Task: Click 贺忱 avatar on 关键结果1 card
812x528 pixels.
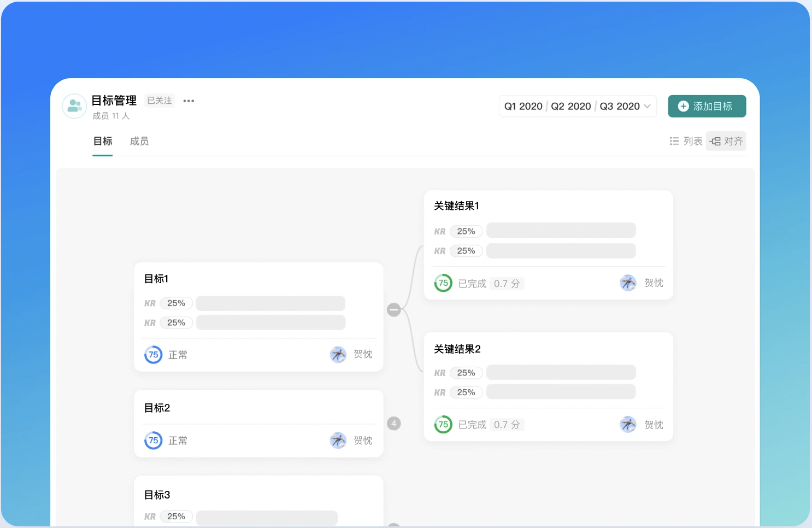Action: [x=628, y=283]
